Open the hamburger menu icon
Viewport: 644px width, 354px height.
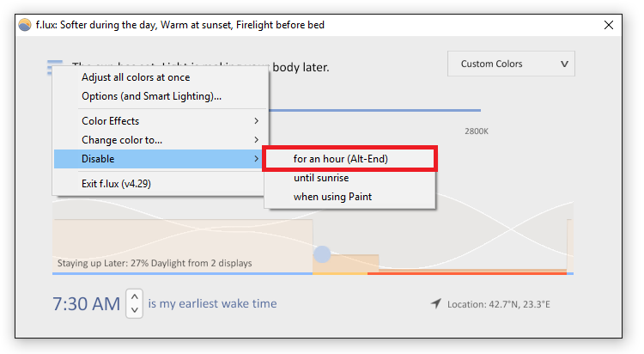55,64
